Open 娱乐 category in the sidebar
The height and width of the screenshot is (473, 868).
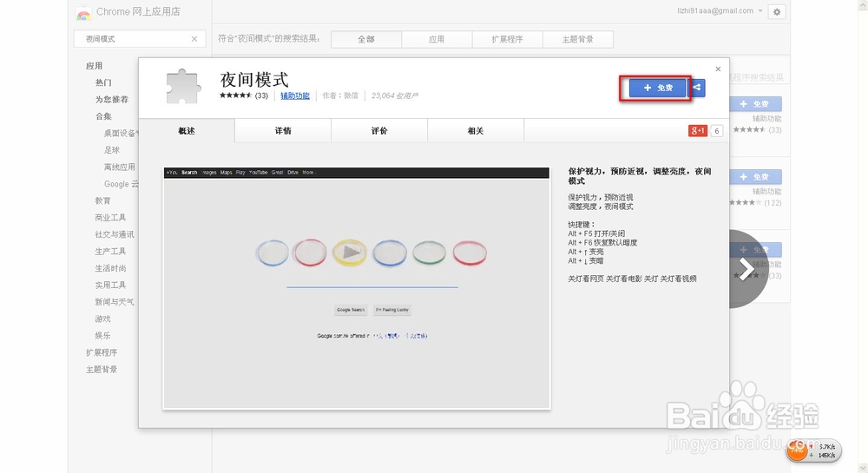click(x=102, y=336)
